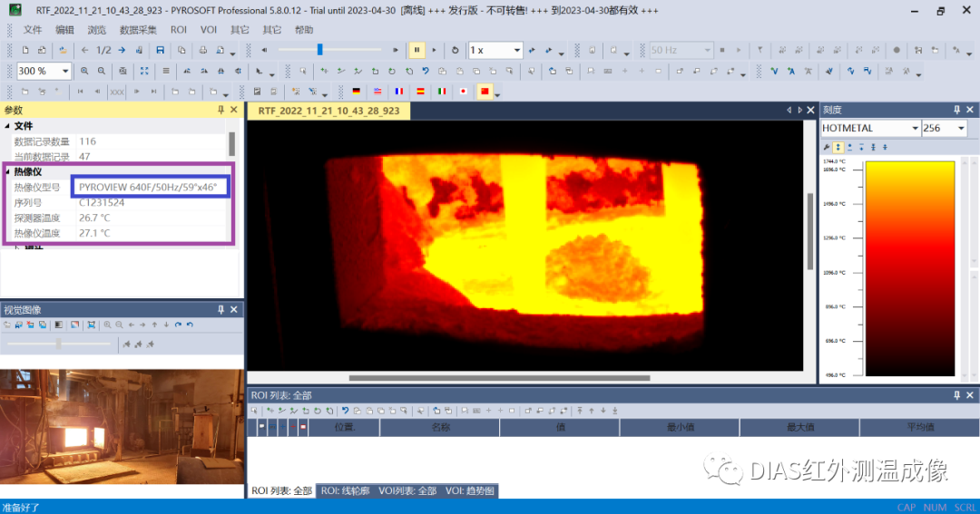The height and width of the screenshot is (514, 980).
Task: Open the VOI menu
Action: pos(209,30)
